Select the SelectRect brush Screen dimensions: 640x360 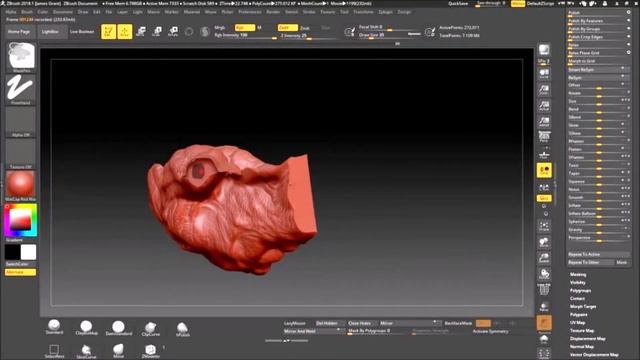tap(54, 351)
